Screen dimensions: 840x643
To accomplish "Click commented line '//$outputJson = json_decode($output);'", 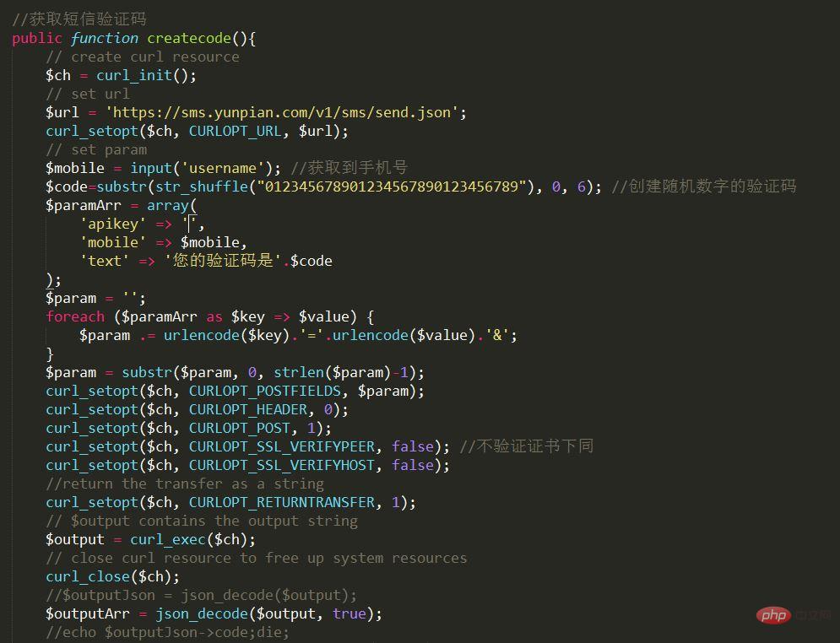I will (x=202, y=595).
